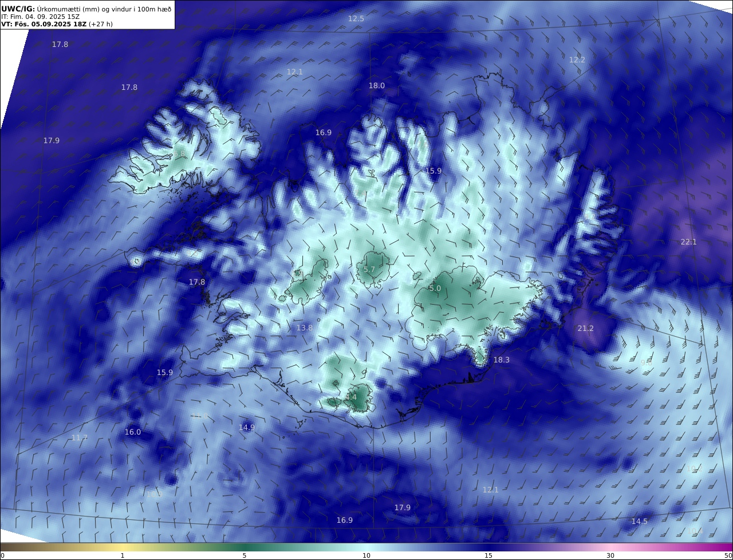Click the colorbar tick labeled 15
This screenshot has width=733, height=560.
pyautogui.click(x=488, y=555)
